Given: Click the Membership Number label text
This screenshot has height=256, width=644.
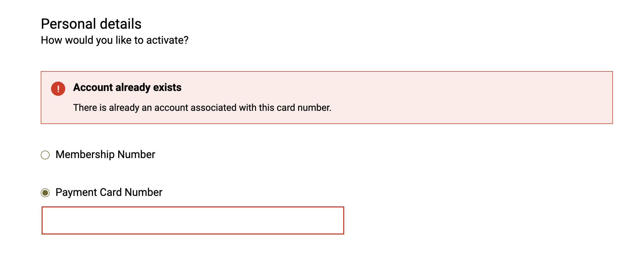Looking at the screenshot, I should (105, 155).
